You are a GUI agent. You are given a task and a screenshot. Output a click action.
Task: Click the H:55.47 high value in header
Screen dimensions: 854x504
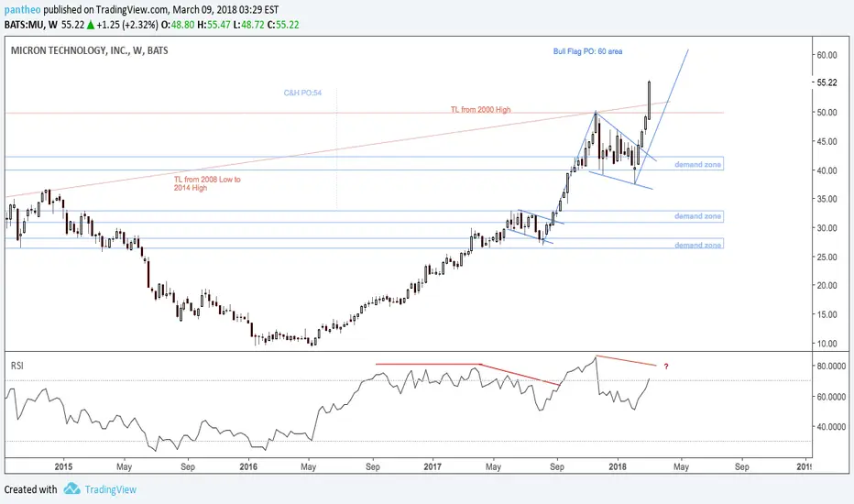(x=214, y=25)
